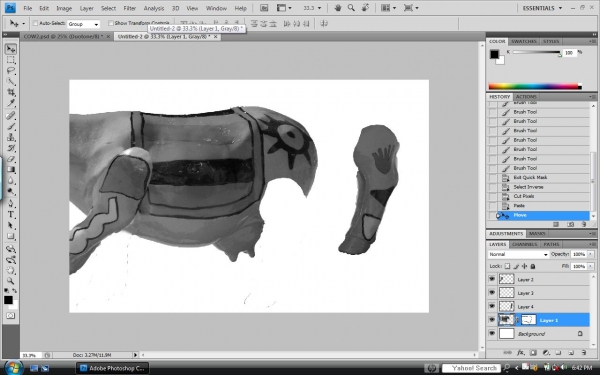Select the Eyedropper tool
Viewport: 600px width, 375px height.
[11, 103]
